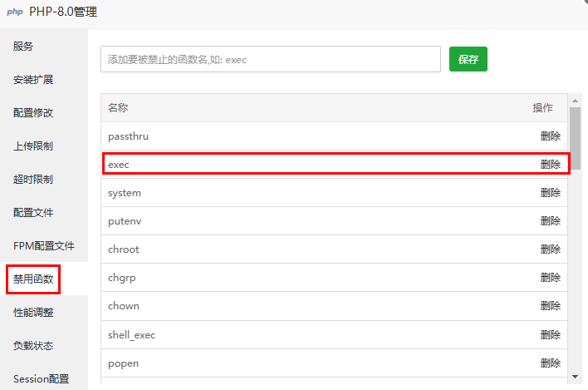Switch to the 上传限制 tab
This screenshot has width=588, height=390.
tap(33, 146)
